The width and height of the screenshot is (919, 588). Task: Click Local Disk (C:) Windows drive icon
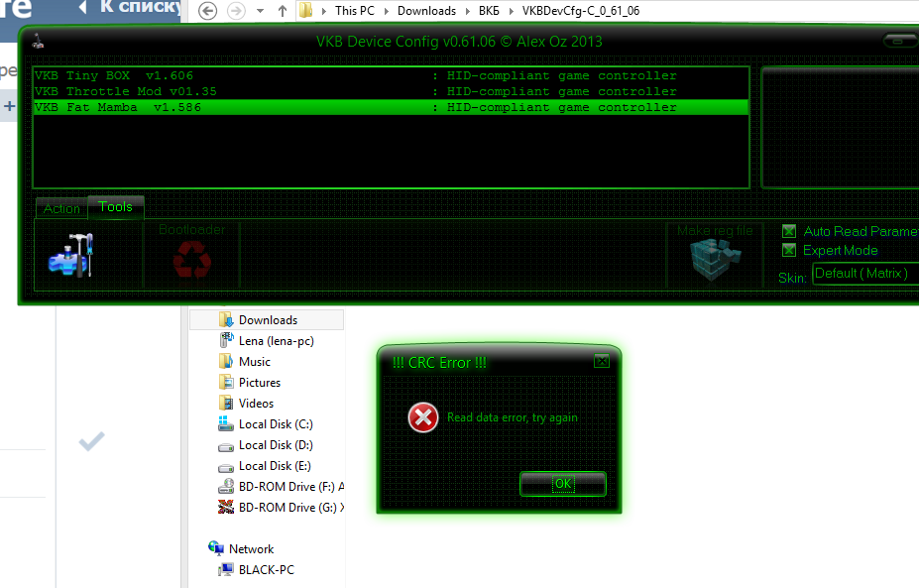[226, 423]
